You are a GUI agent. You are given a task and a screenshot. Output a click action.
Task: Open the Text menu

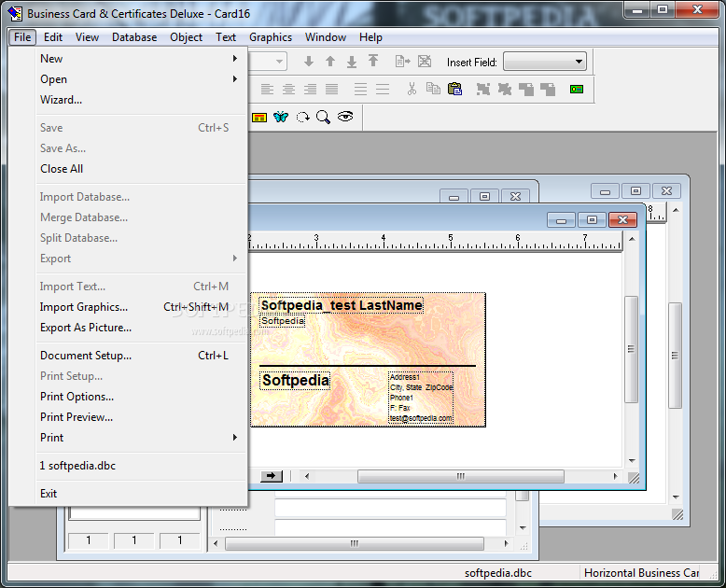[226, 37]
